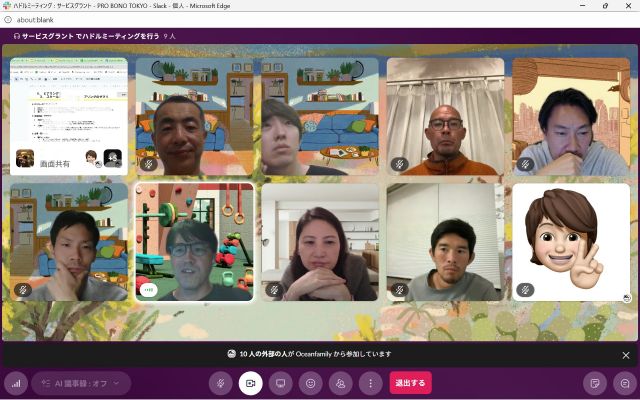Screen dimensions: 640x400
Task: Click the info icon in the address bar
Action: tap(8, 19)
